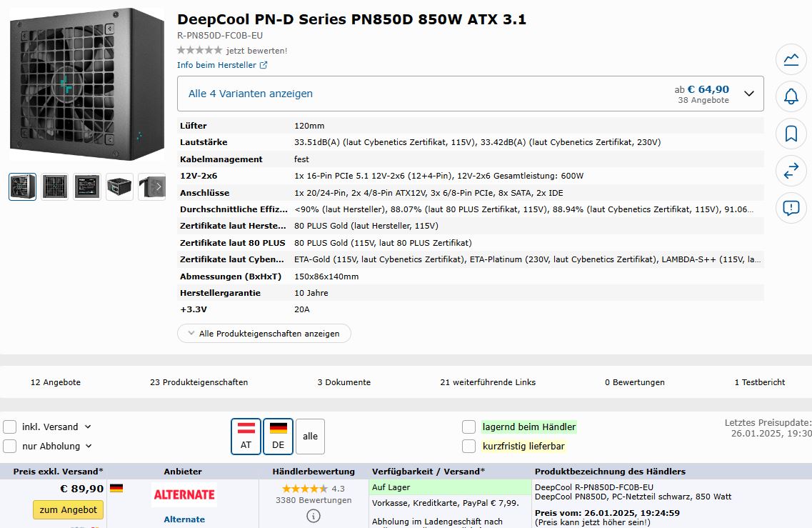
Task: Select the first angled PSU thumbnail
Action: (22, 186)
